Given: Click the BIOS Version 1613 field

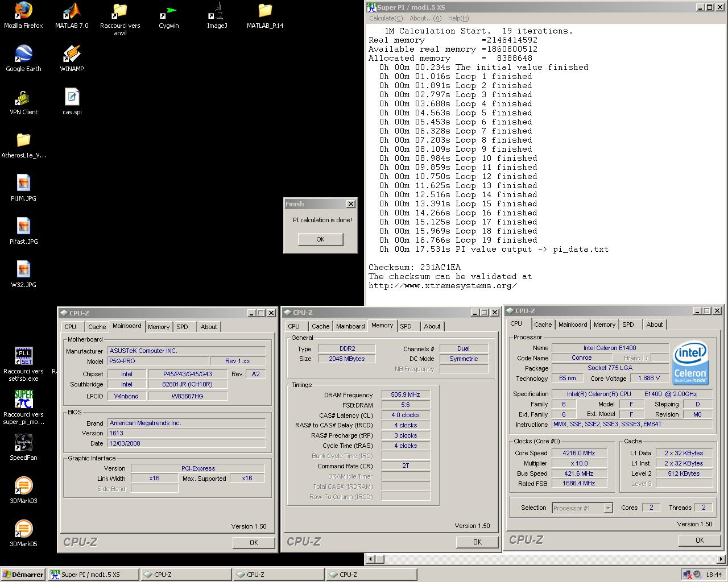Looking at the screenshot, I should point(187,433).
